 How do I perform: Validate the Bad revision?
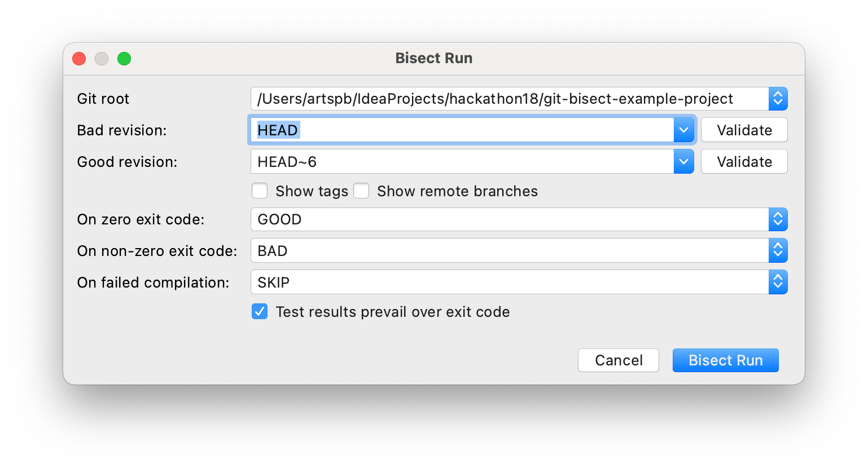coord(744,130)
